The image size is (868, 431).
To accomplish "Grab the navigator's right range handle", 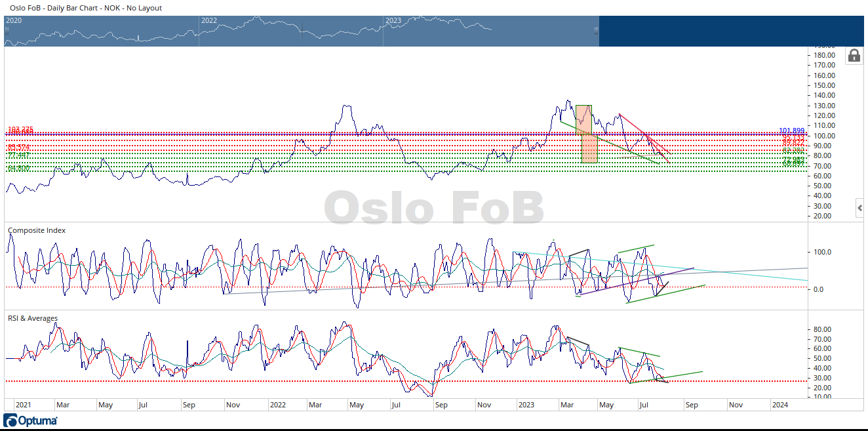I will click(x=596, y=30).
